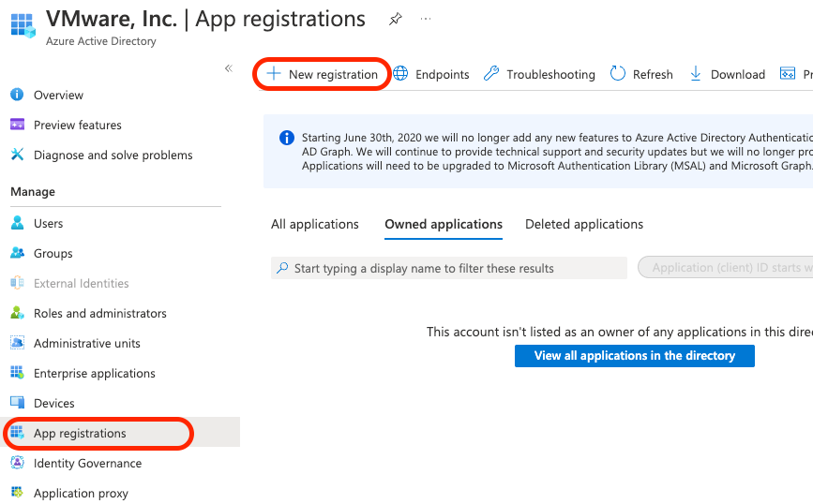The image size is (813, 504).
Task: Open Enterprise applications
Action: (95, 374)
